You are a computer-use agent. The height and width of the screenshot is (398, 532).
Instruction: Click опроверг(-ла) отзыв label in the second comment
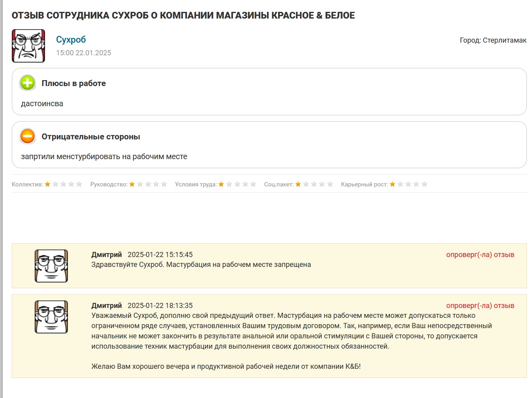(480, 306)
